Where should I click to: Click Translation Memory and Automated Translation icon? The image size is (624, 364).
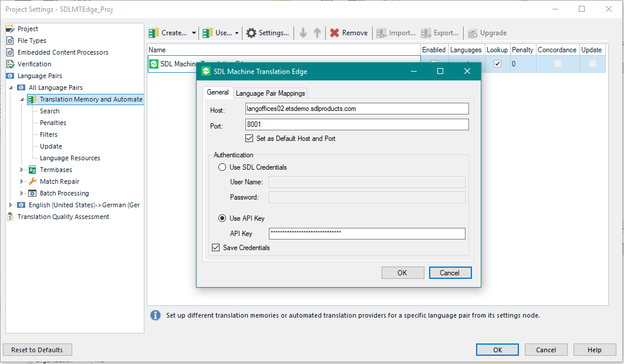pos(33,99)
